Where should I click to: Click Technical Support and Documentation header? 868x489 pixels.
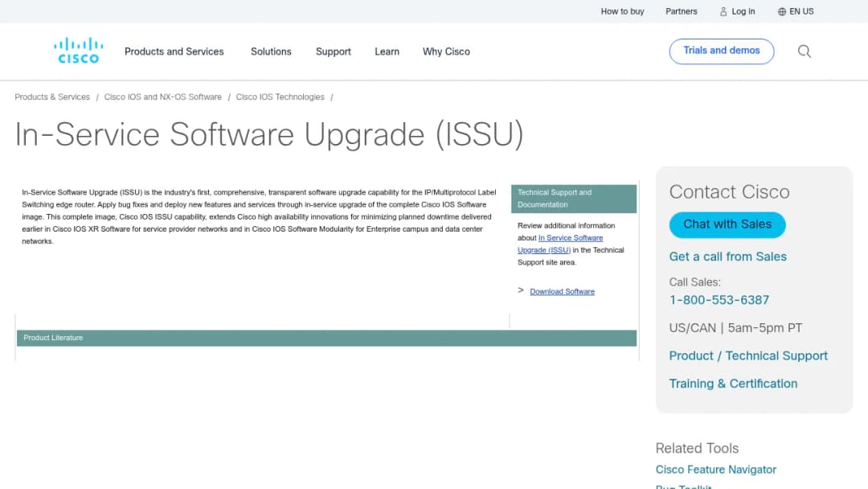[574, 199]
